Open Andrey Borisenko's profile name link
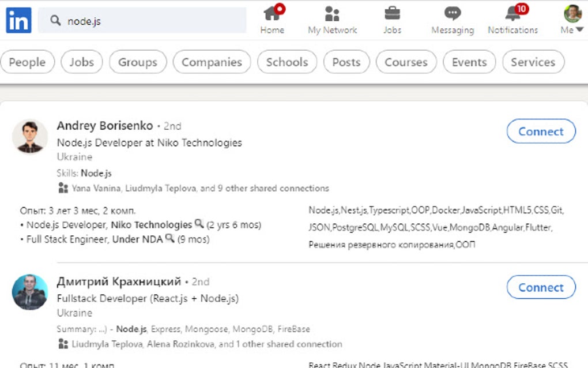 pos(105,126)
